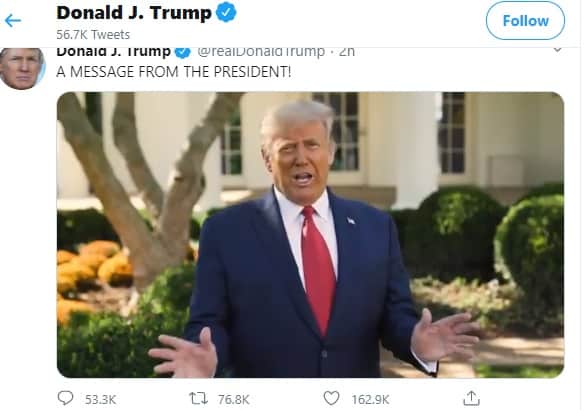Open the reply speech bubble icon

[x=65, y=398]
